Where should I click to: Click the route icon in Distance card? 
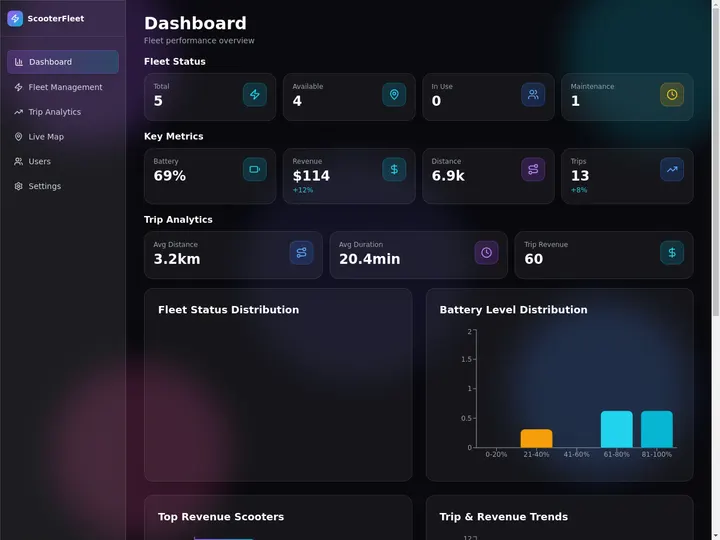point(533,169)
